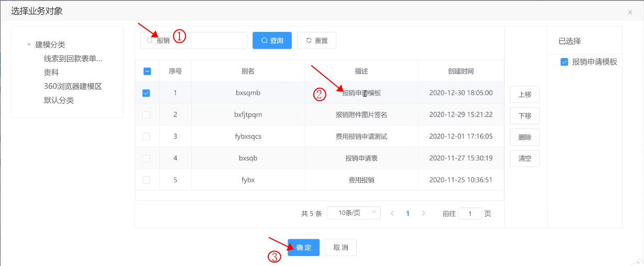Viewport: 644px width, 266px height.
Task: Go to previous page arrow
Action: 392,213
